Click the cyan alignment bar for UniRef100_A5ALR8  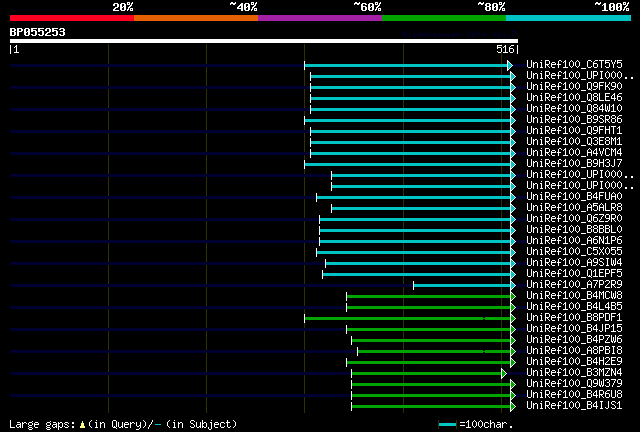tap(421, 208)
